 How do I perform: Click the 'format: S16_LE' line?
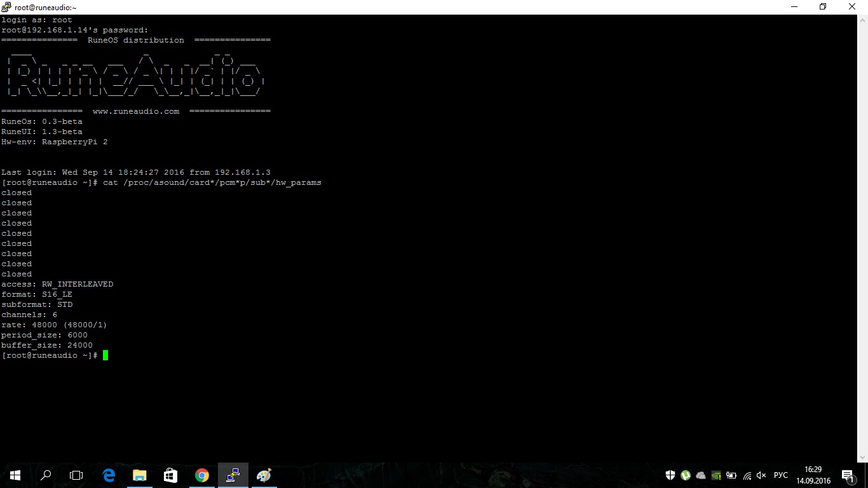tap(37, 294)
